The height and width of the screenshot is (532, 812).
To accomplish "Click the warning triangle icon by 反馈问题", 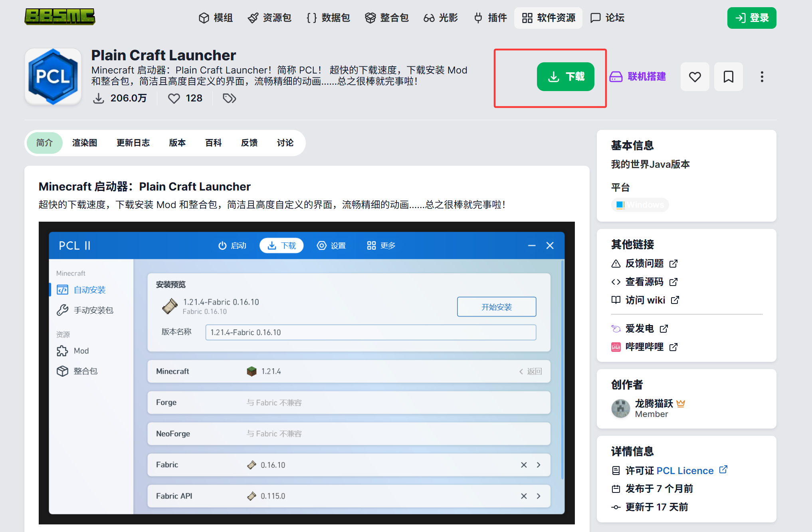I will (x=616, y=264).
